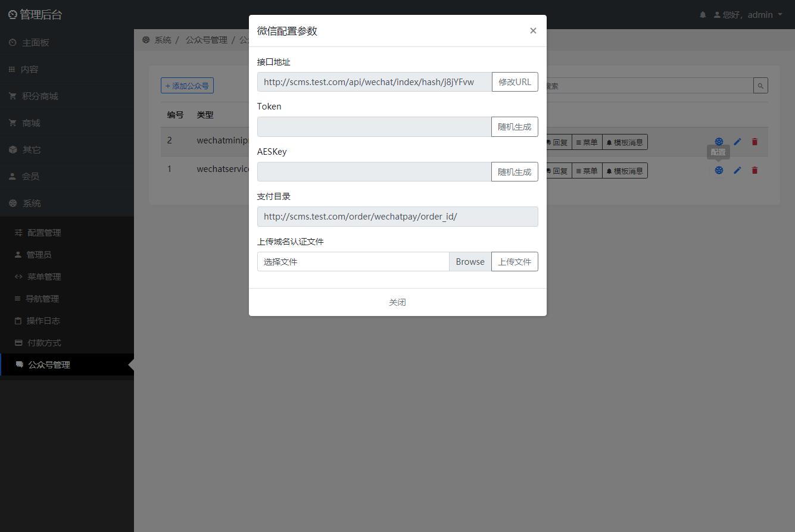Click Browse to choose a file

(x=470, y=262)
